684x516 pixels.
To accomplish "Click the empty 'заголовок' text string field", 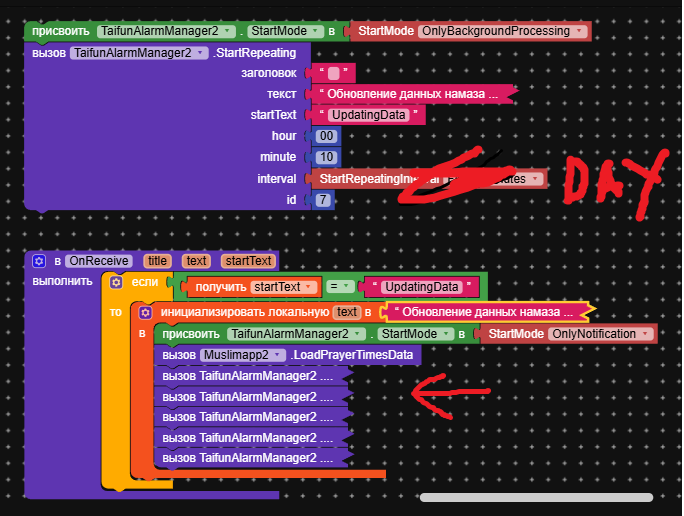I will click(x=333, y=73).
